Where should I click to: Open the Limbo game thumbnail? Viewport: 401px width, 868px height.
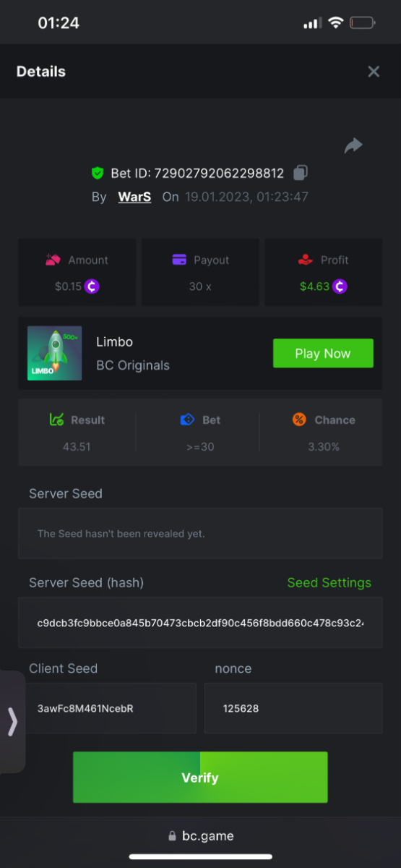[55, 353]
